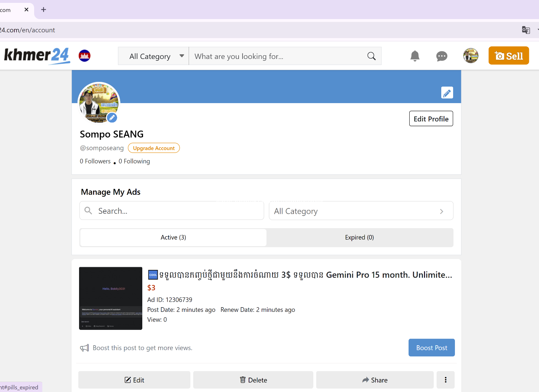Click the browser address bar URL
This screenshot has width=539, height=392.
(x=28, y=30)
